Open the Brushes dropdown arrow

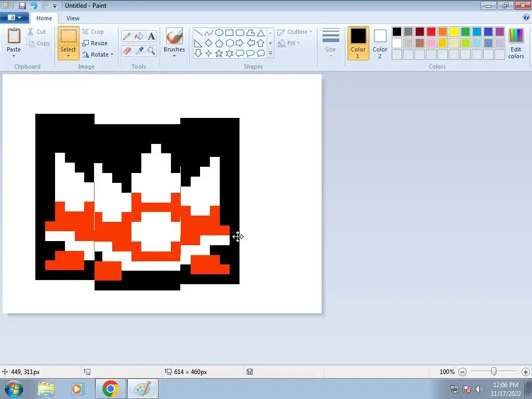click(x=175, y=56)
